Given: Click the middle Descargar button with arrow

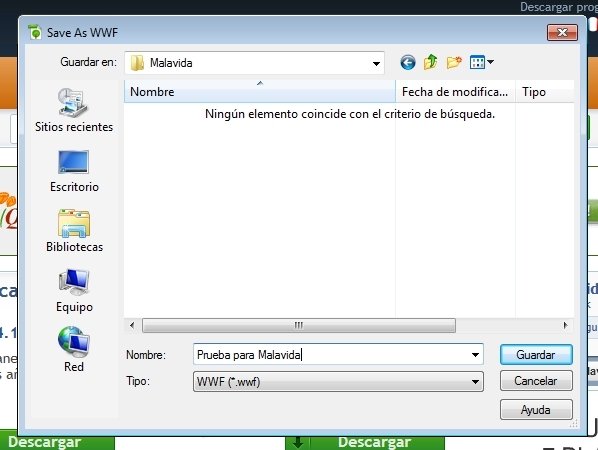Looking at the screenshot, I should tap(365, 442).
